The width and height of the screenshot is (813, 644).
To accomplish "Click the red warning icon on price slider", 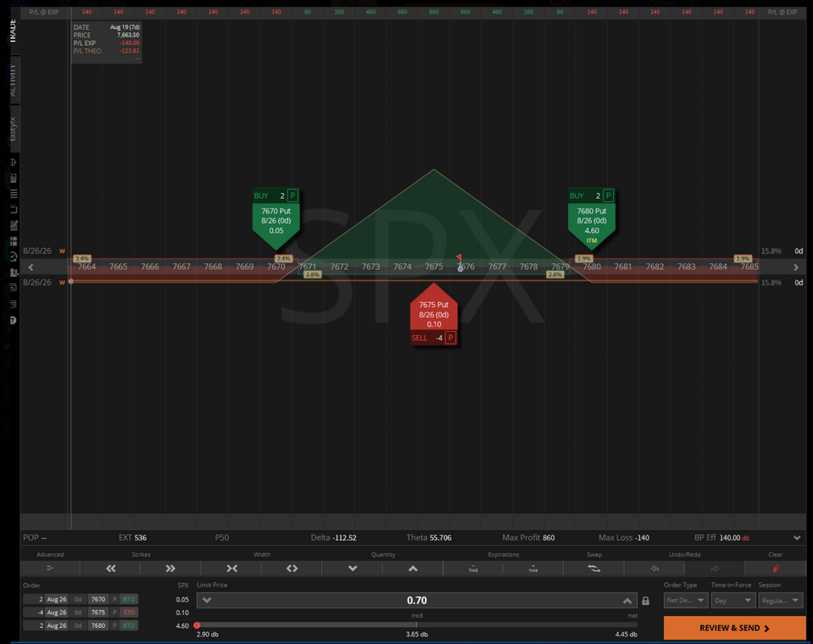I will point(197,625).
